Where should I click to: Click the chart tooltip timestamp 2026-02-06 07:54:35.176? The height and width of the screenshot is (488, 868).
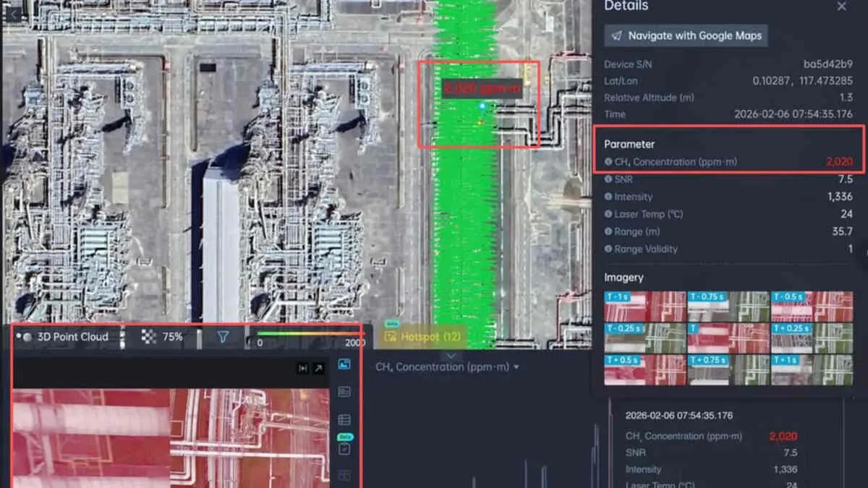(679, 416)
